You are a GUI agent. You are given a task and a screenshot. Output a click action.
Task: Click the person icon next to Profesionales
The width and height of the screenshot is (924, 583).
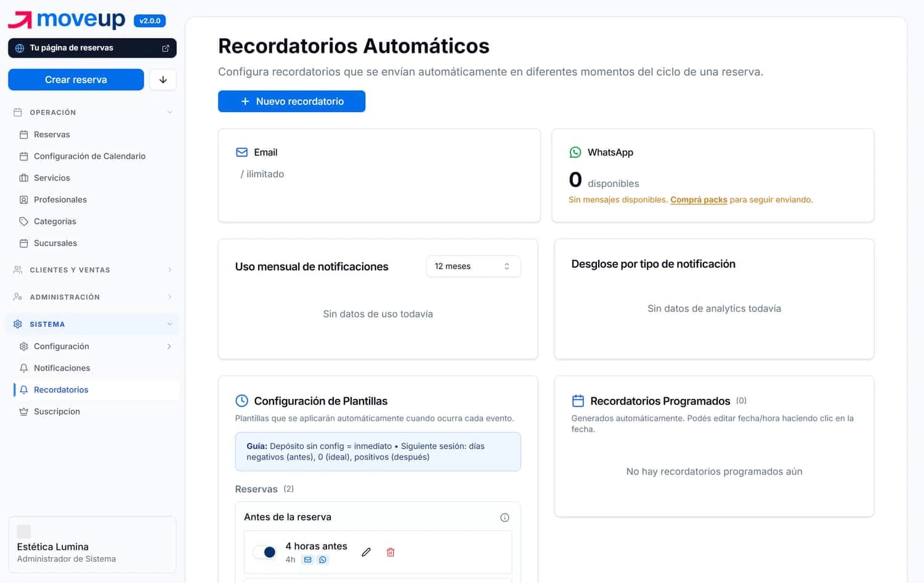pyautogui.click(x=24, y=199)
